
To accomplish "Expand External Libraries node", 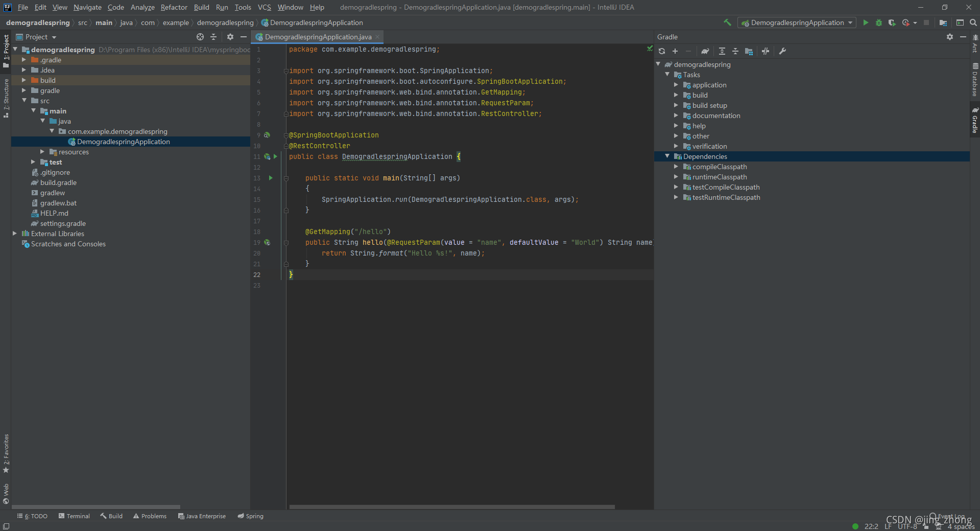I will pos(14,234).
